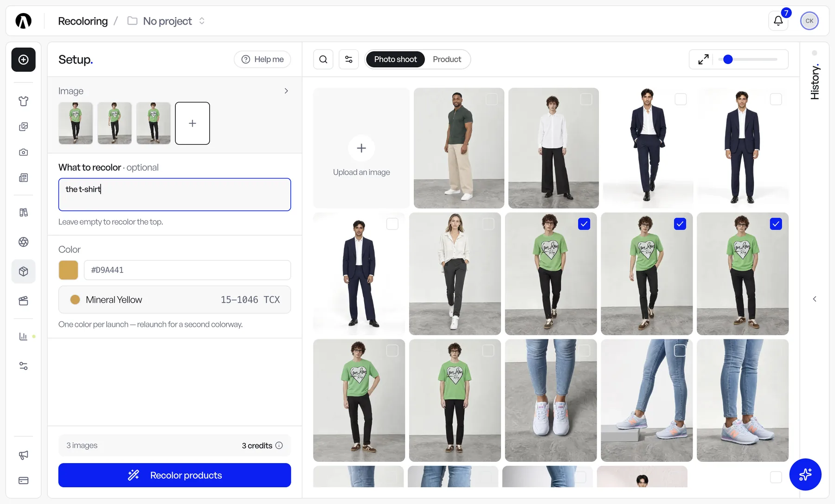
Task: Click the app logo in top bar
Action: pos(23,21)
